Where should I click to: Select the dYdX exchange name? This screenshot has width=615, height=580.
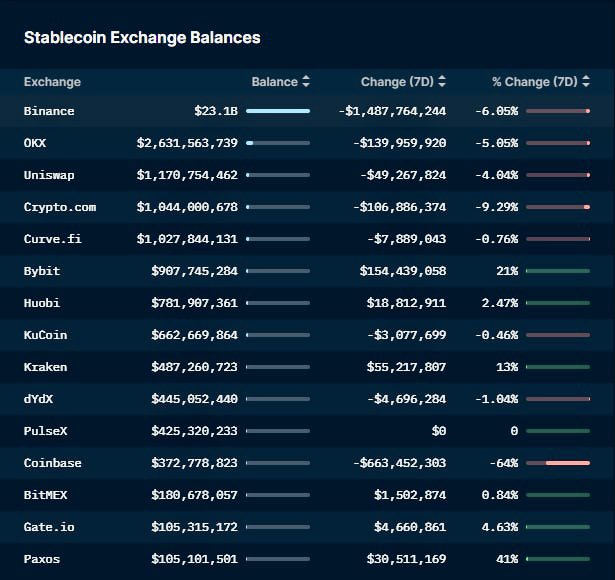coord(38,399)
